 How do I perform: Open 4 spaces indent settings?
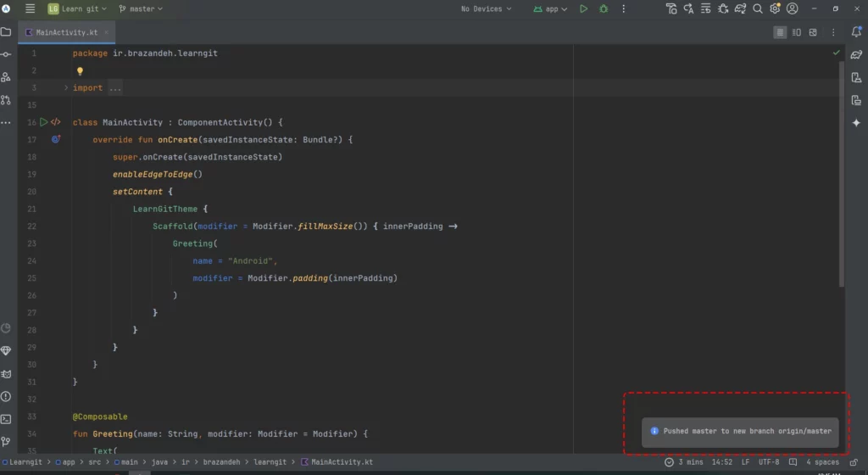pyautogui.click(x=822, y=462)
